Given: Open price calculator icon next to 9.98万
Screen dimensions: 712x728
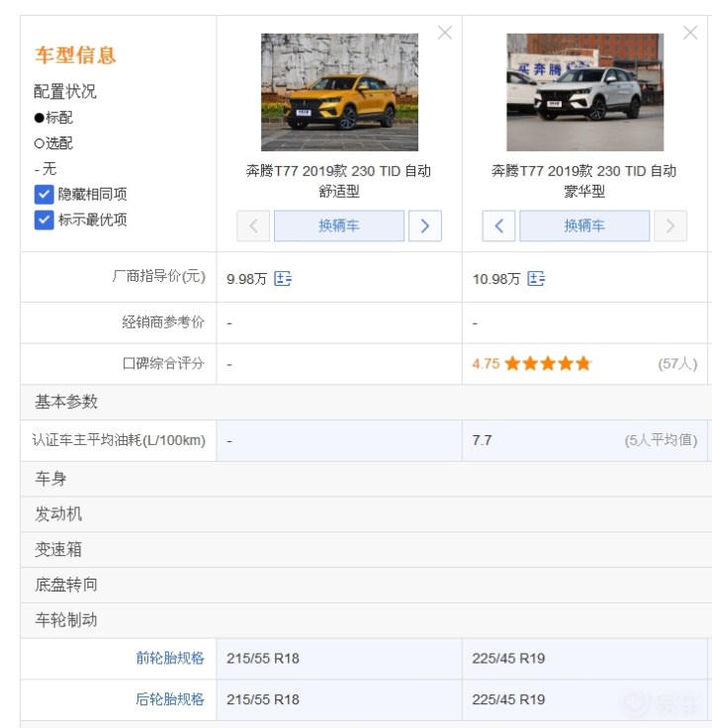Looking at the screenshot, I should click(283, 279).
